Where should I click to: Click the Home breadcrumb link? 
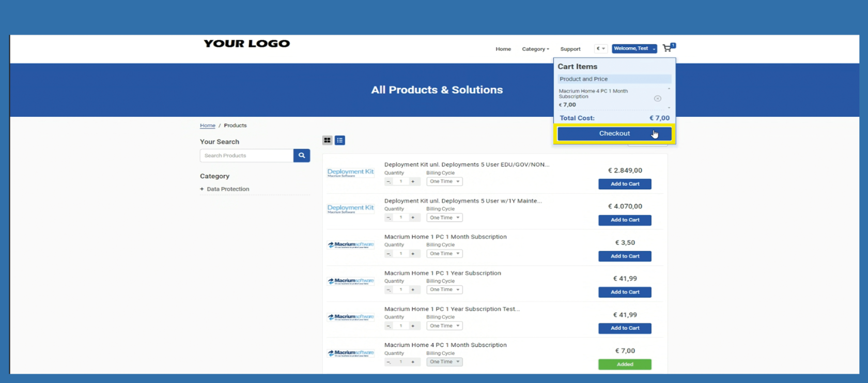[208, 126]
